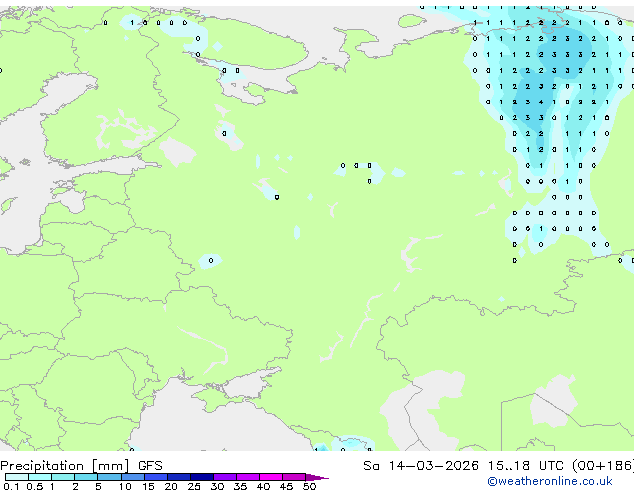Click the "(00+186)" forecast offset text
Screen dimensions: 634x490
tap(603, 466)
